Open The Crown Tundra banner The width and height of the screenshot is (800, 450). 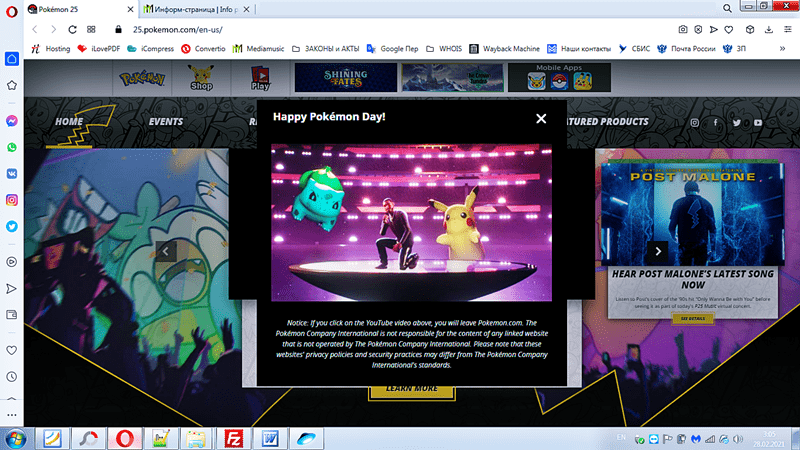tap(453, 78)
